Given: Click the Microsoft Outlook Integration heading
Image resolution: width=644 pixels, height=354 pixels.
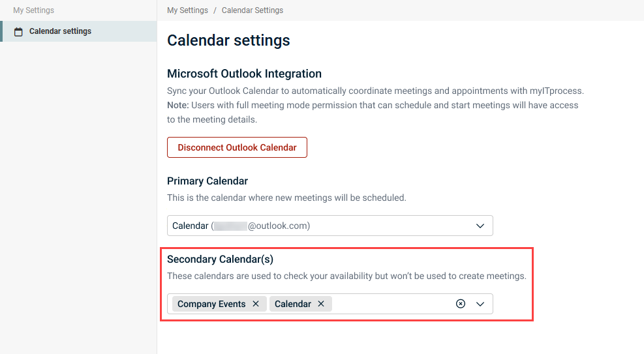Looking at the screenshot, I should [x=244, y=74].
